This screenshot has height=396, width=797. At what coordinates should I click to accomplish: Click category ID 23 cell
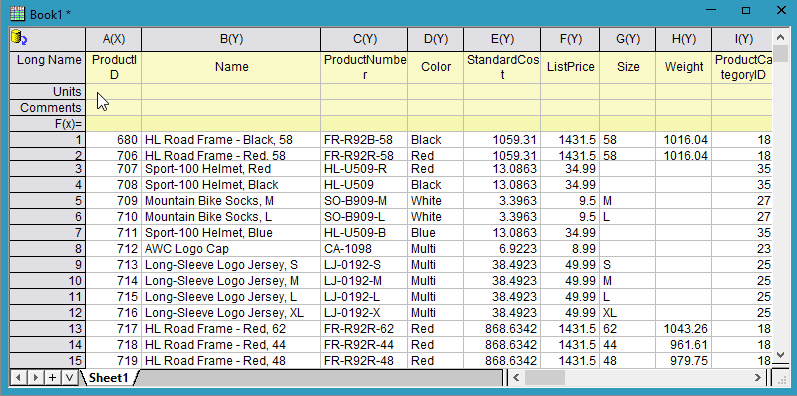(x=742, y=249)
